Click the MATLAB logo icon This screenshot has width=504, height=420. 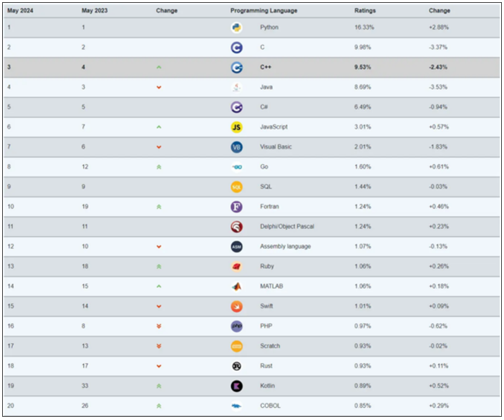237,286
